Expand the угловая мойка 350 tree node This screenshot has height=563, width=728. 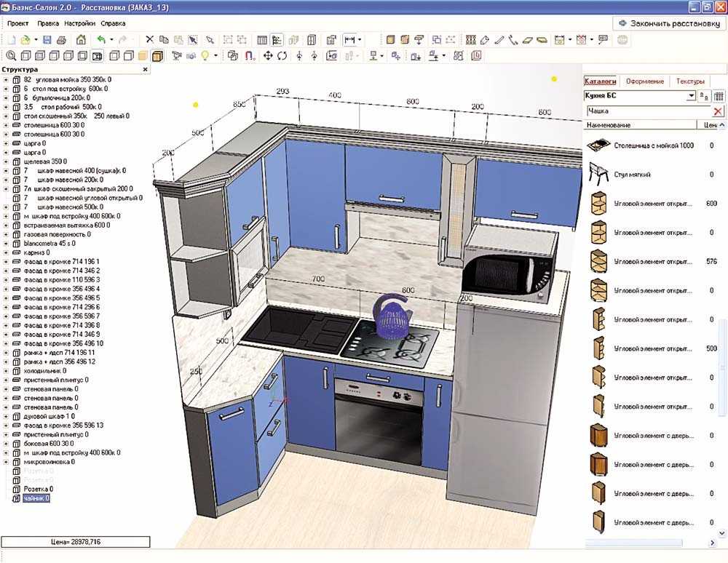(6, 80)
